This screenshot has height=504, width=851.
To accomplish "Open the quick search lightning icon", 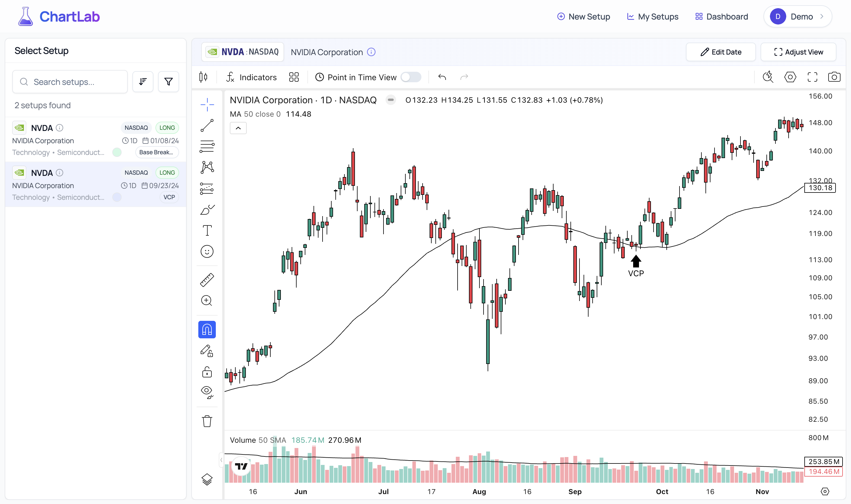I will [x=768, y=77].
